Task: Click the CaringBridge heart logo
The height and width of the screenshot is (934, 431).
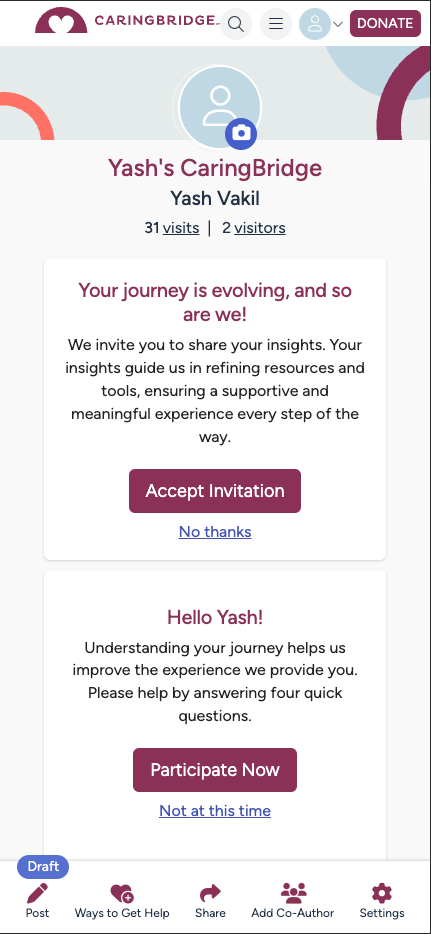Action: coord(61,20)
